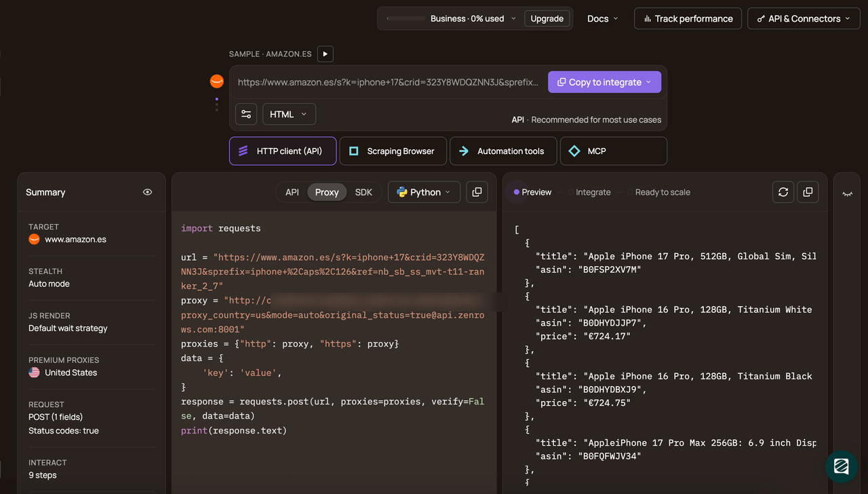Open the chat support widget

[x=842, y=466]
